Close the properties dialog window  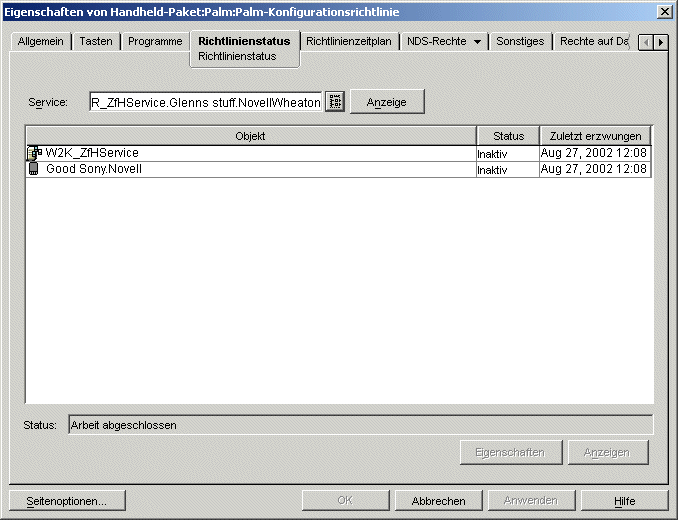click(664, 11)
